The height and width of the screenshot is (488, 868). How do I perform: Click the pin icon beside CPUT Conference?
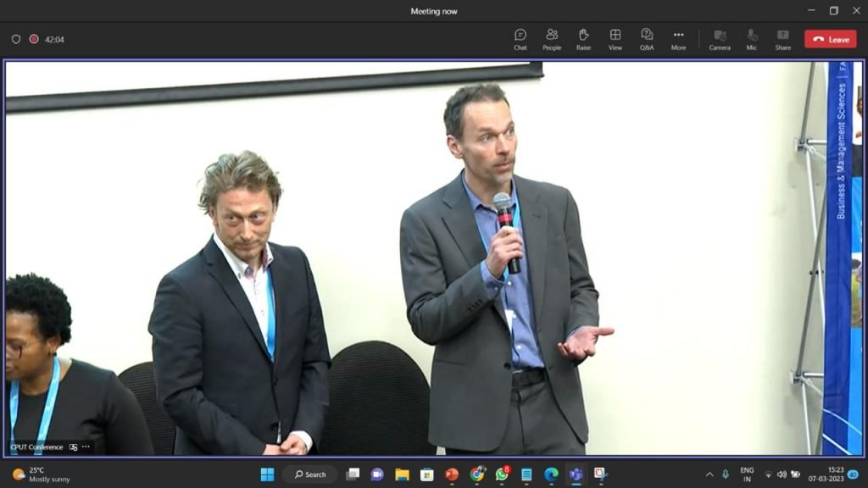point(73,447)
